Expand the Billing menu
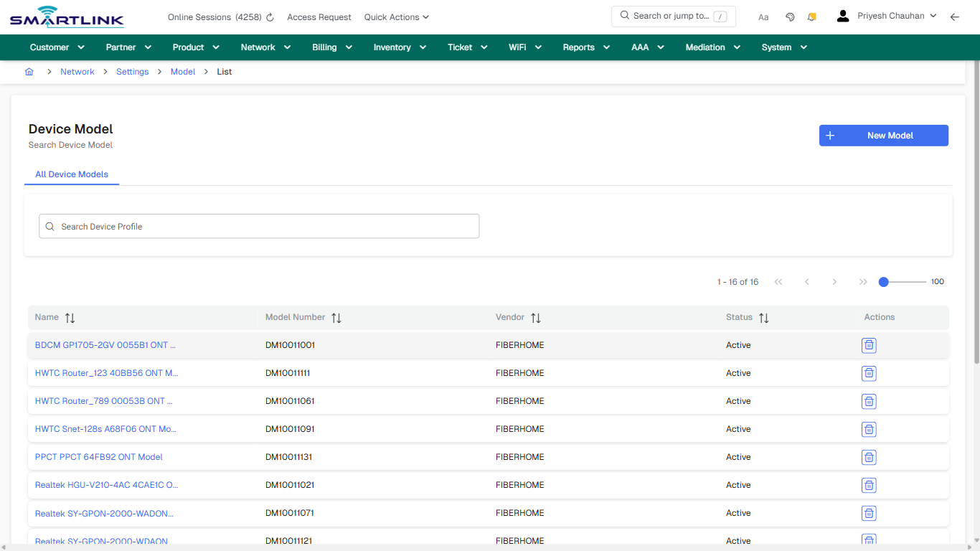The width and height of the screenshot is (980, 551). point(331,47)
